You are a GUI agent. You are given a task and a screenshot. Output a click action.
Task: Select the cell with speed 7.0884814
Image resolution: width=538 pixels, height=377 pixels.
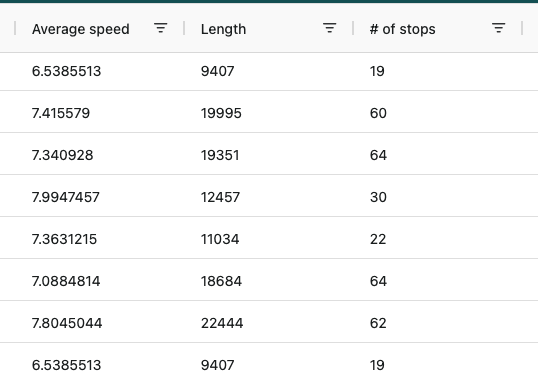[100, 281]
